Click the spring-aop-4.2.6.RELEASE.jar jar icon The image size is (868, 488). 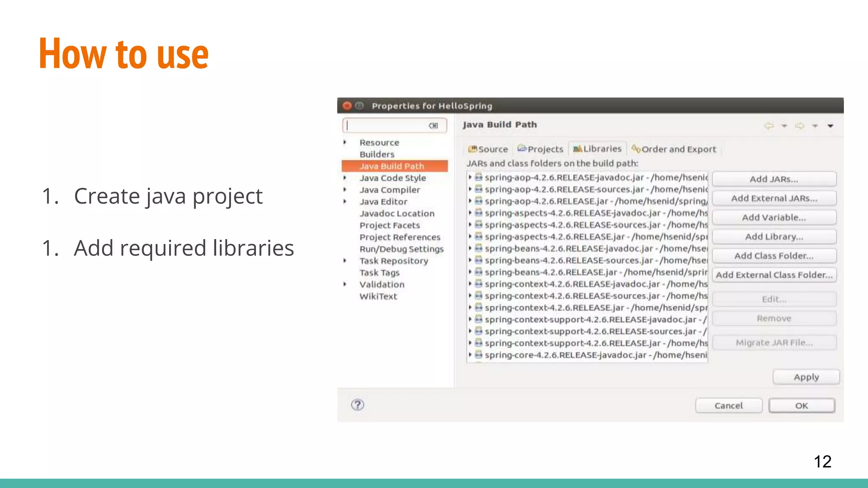pyautogui.click(x=479, y=201)
